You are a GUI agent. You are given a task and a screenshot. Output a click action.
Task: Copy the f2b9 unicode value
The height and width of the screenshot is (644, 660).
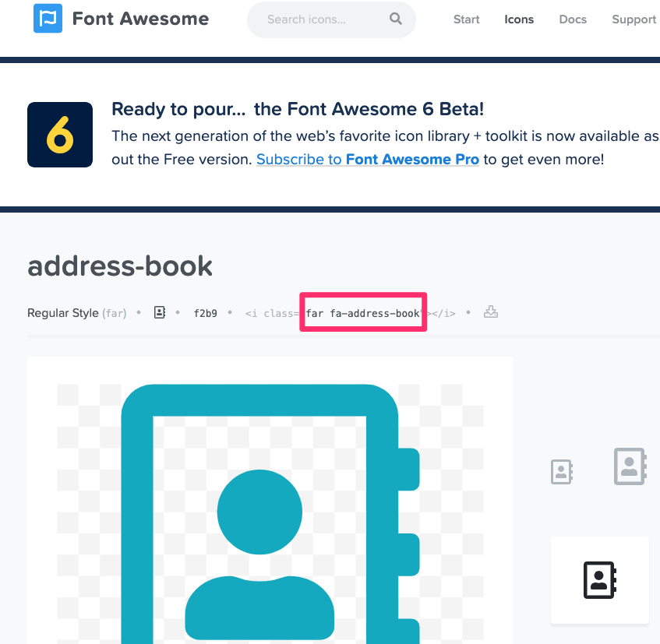click(205, 313)
